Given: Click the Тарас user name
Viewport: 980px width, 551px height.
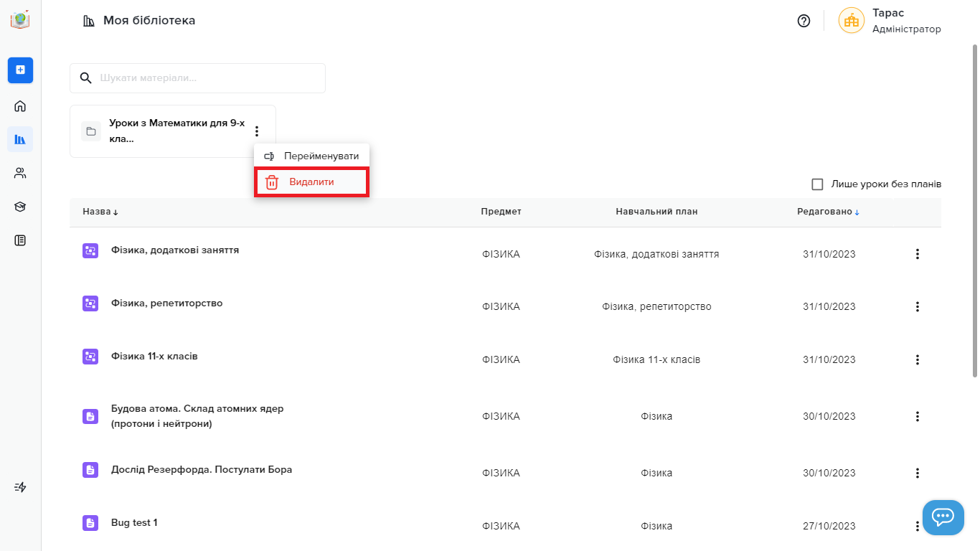Looking at the screenshot, I should tap(888, 14).
